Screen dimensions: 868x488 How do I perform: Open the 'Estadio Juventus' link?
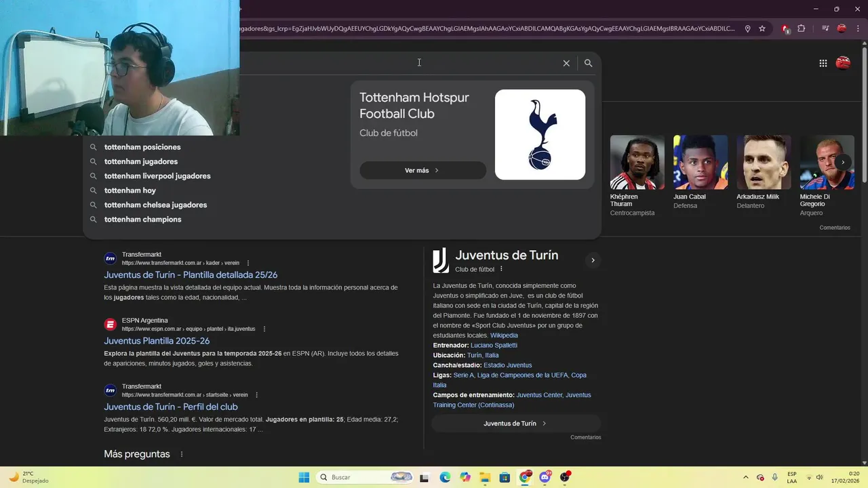click(508, 365)
